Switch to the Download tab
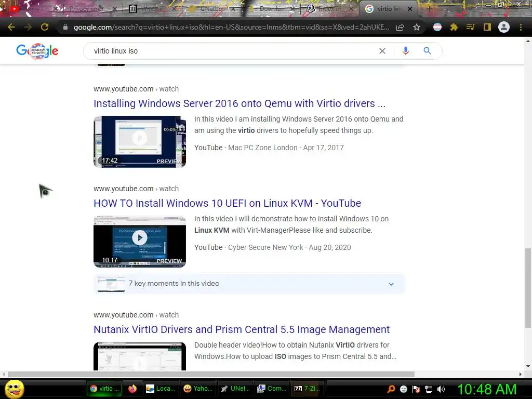The width and height of the screenshot is (532, 399). click(x=271, y=9)
